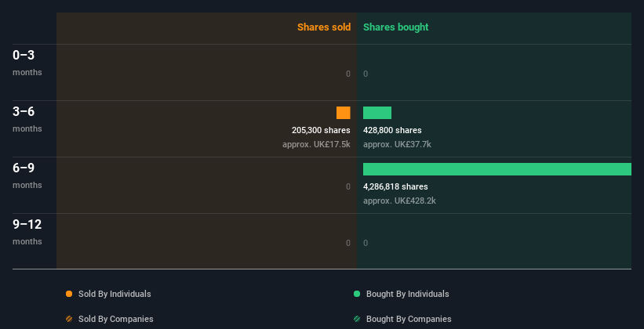The image size is (644, 329).
Task: Click the approx. UK£428.2k amount
Action: (x=399, y=201)
